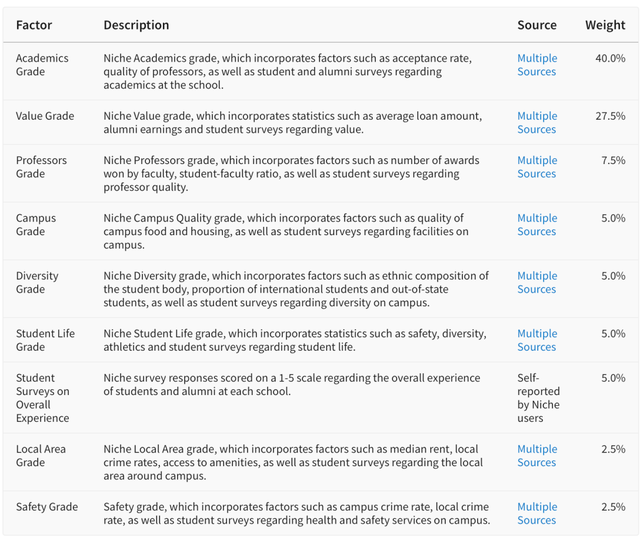
Task: Open Multiple Sources link for Value Grade
Action: pos(537,122)
